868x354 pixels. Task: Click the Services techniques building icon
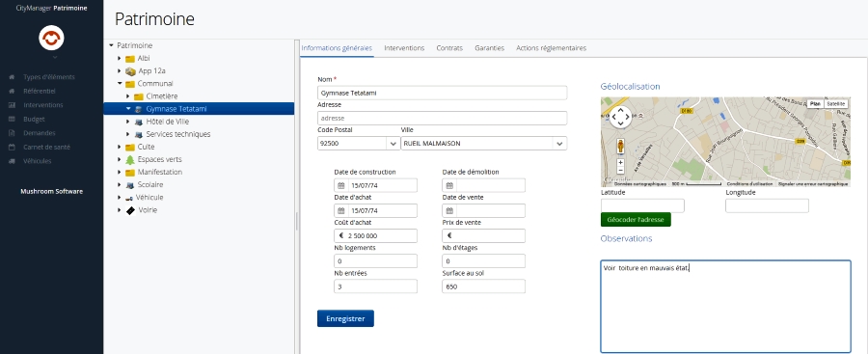[x=138, y=135]
